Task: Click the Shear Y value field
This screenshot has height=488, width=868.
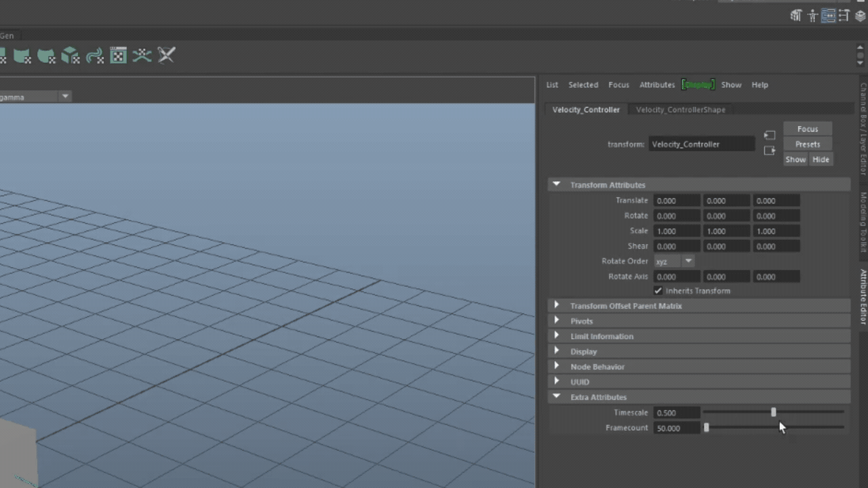Action: (726, 246)
